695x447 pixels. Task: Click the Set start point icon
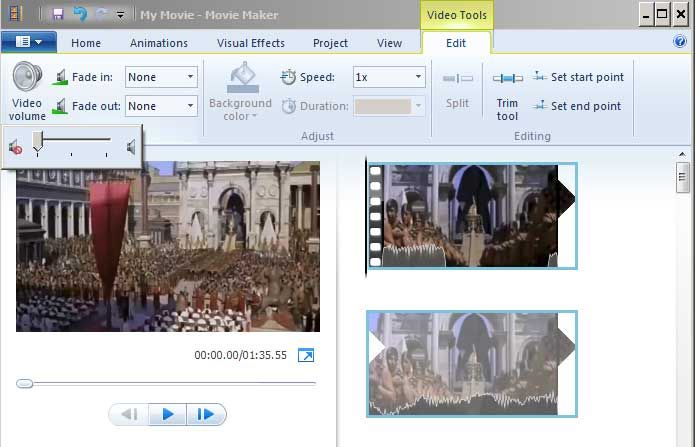click(x=539, y=77)
